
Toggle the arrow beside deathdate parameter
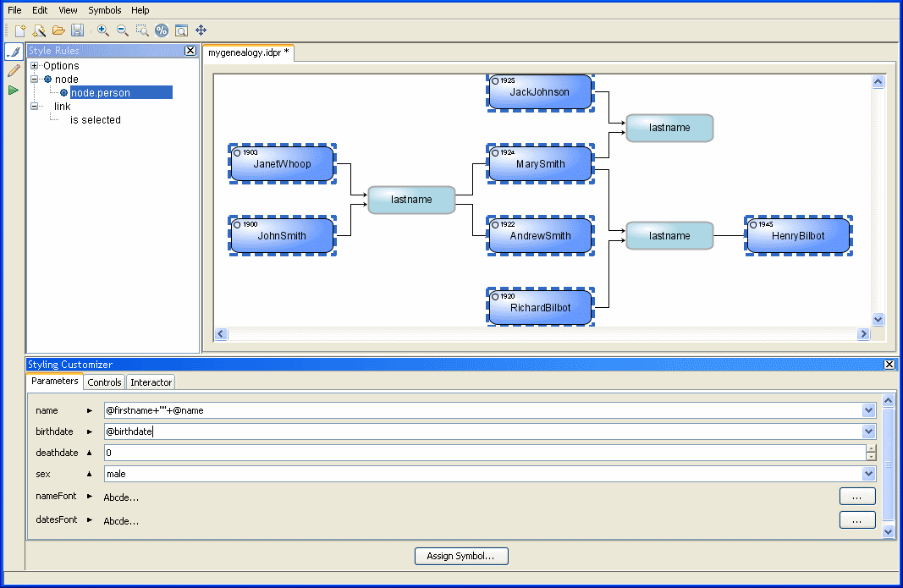pos(90,453)
